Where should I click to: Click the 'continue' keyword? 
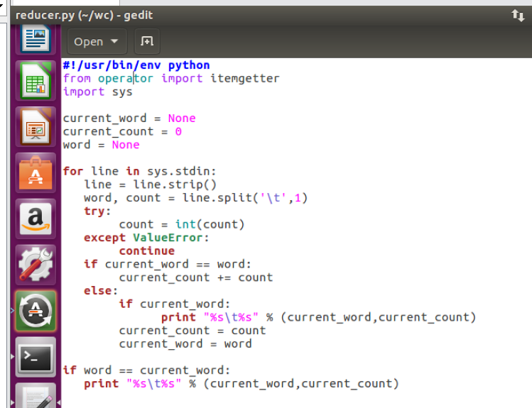pos(146,251)
